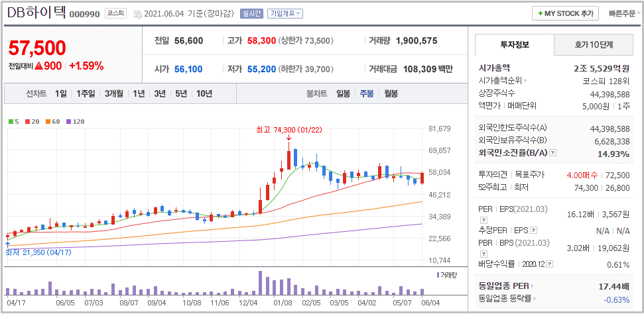Click the 4.00매수 investment opinion
644x314 pixels.
(582, 176)
